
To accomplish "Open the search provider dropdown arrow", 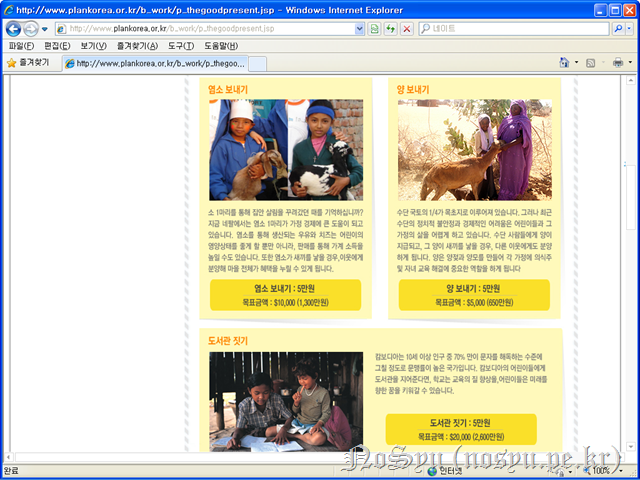I will tap(631, 29).
